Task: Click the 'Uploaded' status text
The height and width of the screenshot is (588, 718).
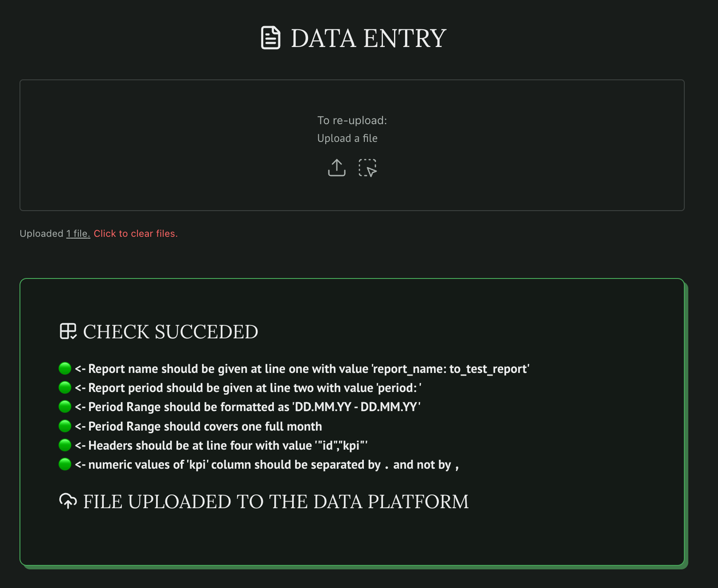Action: click(x=42, y=234)
